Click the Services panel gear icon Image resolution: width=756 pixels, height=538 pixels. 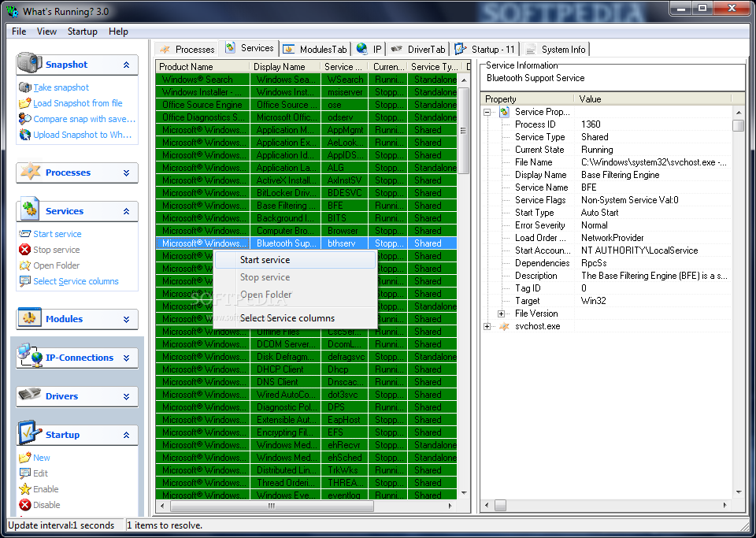(x=30, y=209)
